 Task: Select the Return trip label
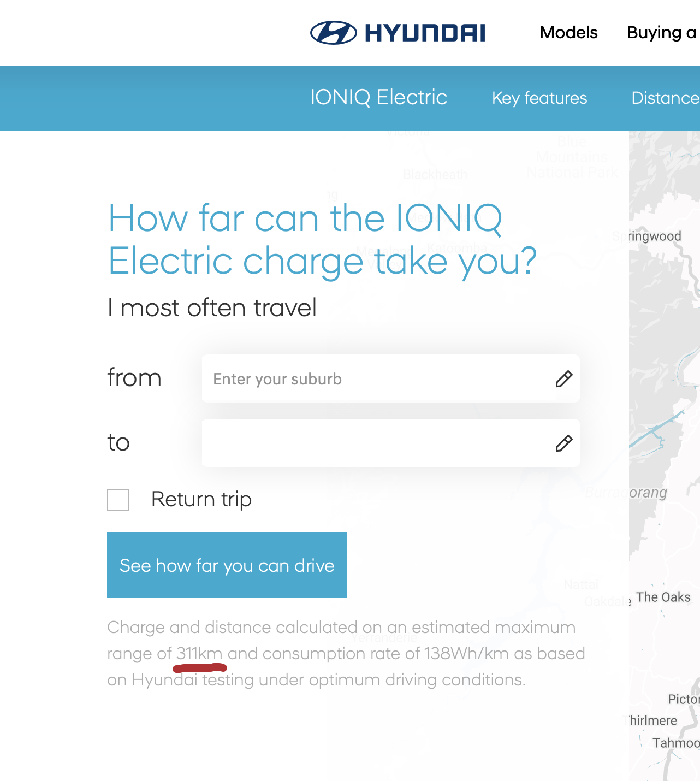[201, 499]
